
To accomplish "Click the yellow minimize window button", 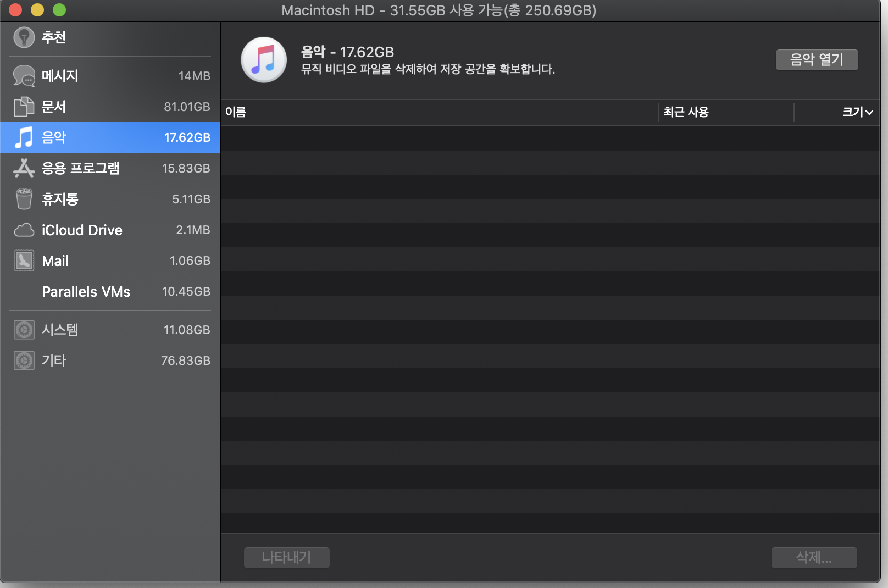I will tap(37, 10).
